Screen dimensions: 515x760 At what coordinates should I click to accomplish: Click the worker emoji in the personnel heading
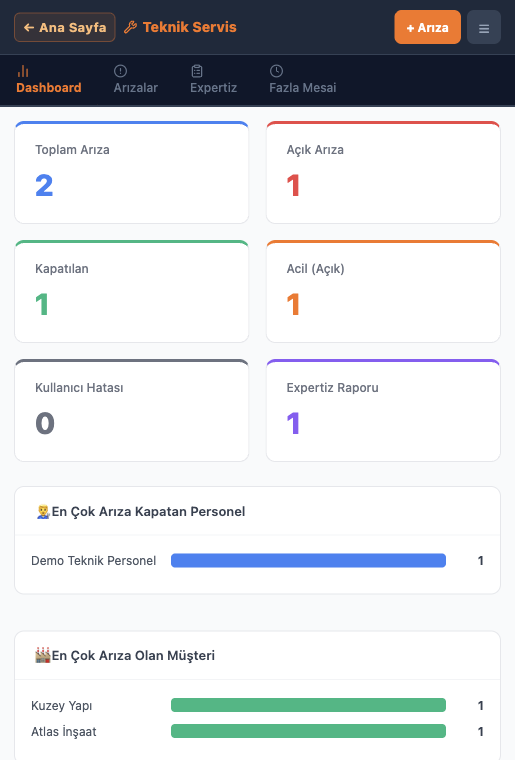point(43,511)
